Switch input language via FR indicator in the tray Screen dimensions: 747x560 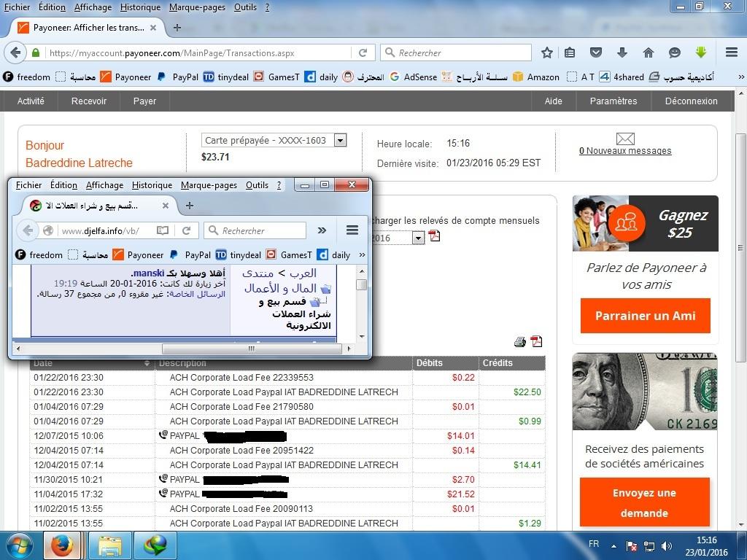click(x=594, y=544)
